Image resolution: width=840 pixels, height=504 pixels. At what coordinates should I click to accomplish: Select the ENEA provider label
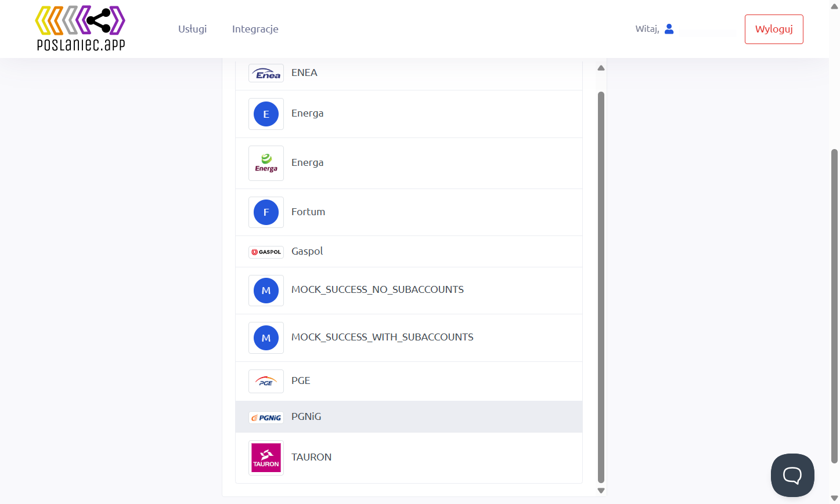click(304, 72)
